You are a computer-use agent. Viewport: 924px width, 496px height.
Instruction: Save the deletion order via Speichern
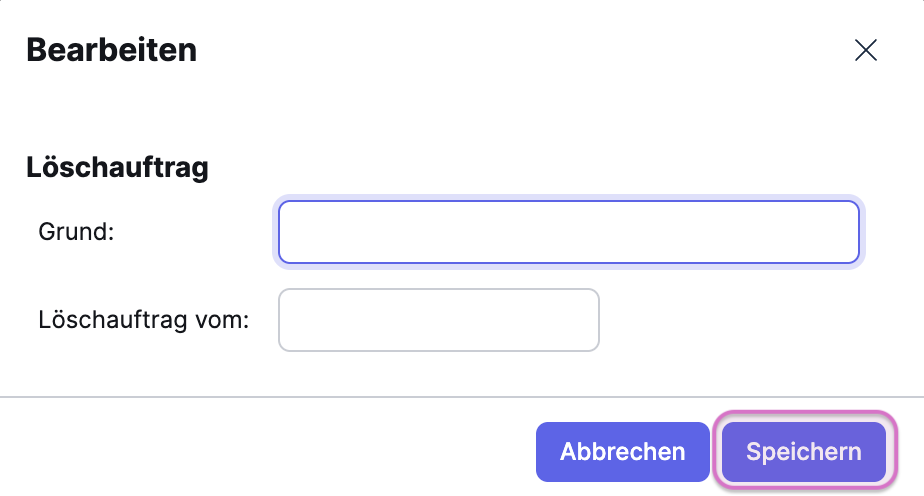803,451
